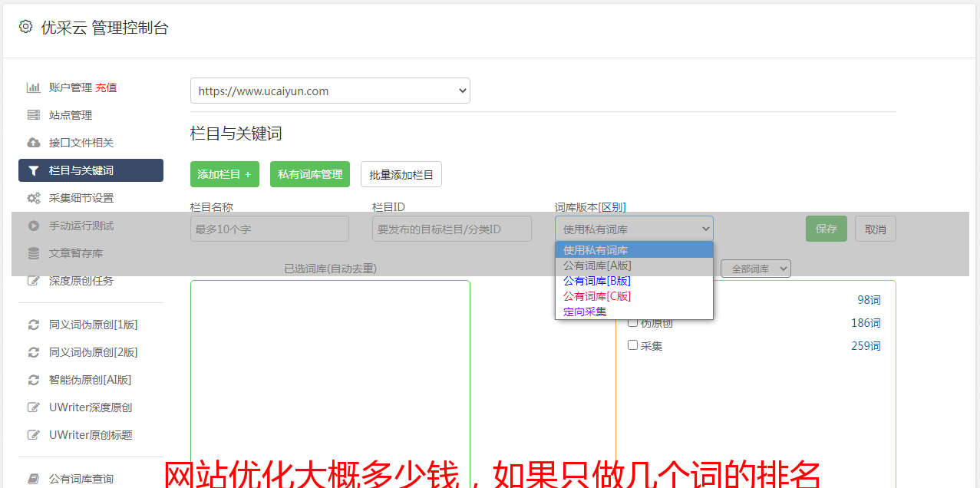
Task: Click the edit icon for 深度原创任务
Action: click(34, 281)
